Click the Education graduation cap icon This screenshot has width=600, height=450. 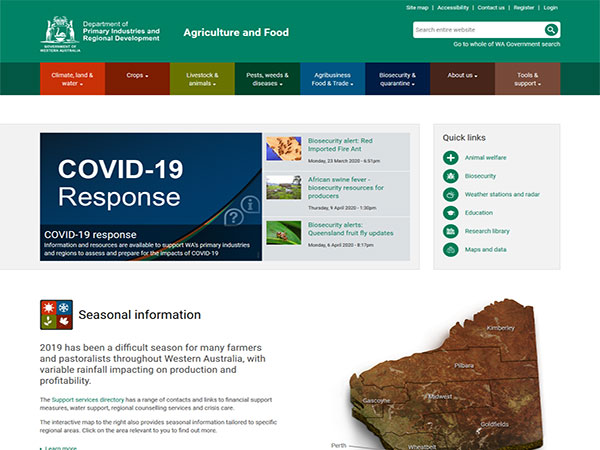(x=450, y=213)
